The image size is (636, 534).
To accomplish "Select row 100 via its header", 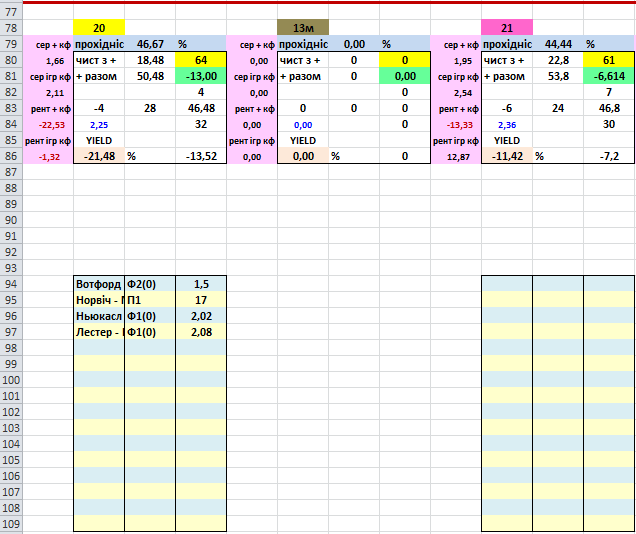I will pos(11,380).
